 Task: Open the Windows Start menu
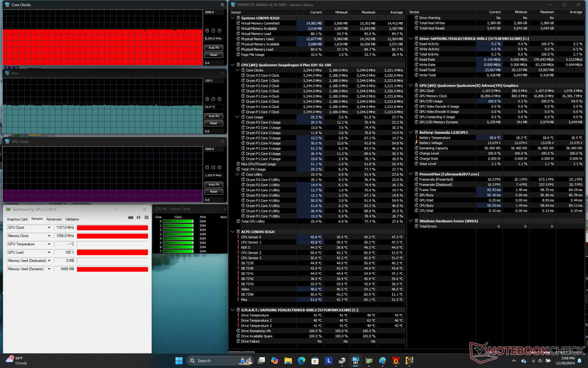coord(179,361)
